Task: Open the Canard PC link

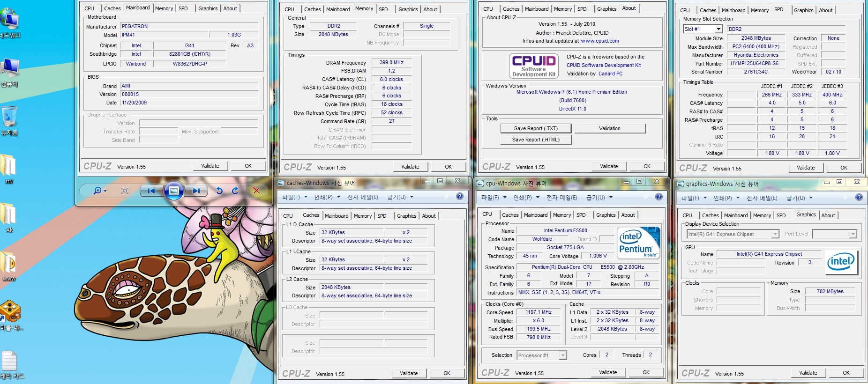Action: click(x=610, y=74)
